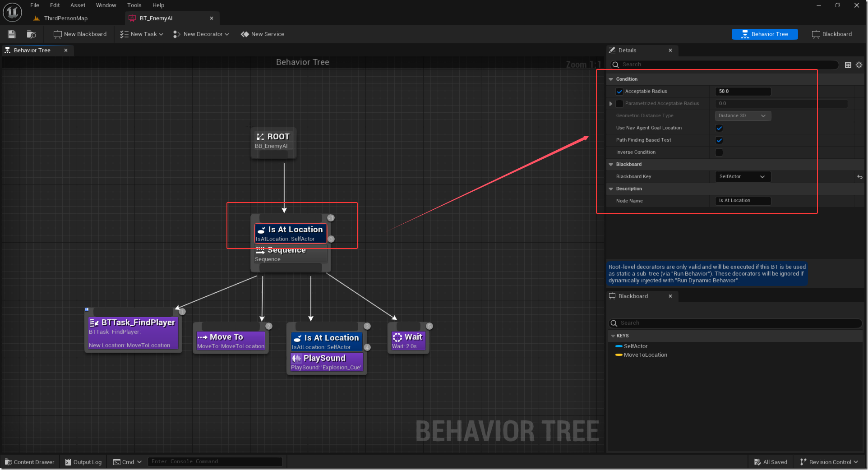This screenshot has height=470, width=868.
Task: Open the Revision Control dropdown
Action: (x=829, y=462)
